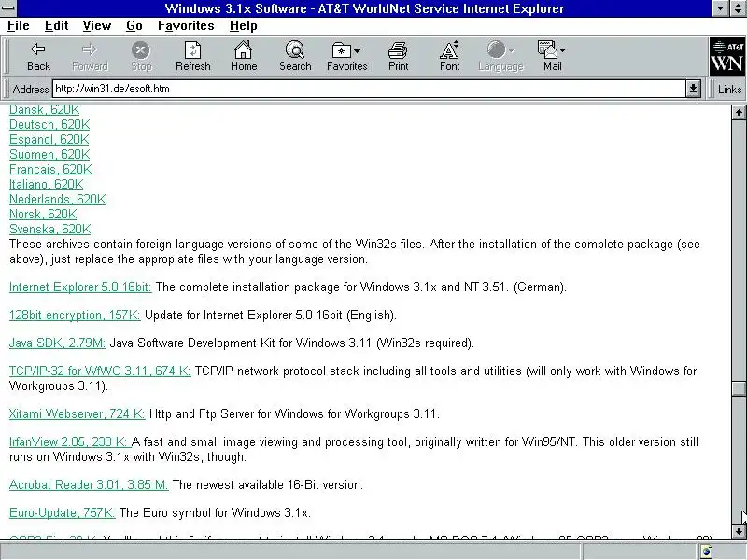Open the Help menu
The width and height of the screenshot is (747, 560).
pos(243,26)
